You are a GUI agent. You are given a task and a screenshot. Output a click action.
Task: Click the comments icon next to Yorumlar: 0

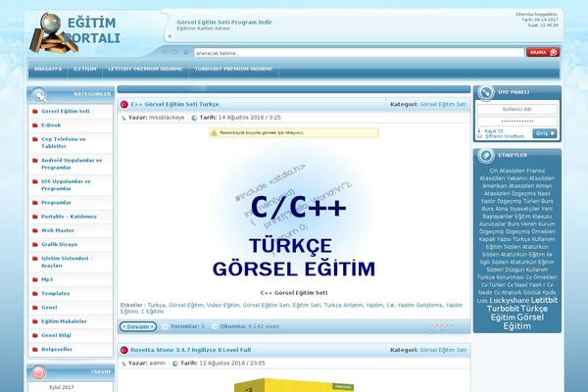tap(165, 326)
